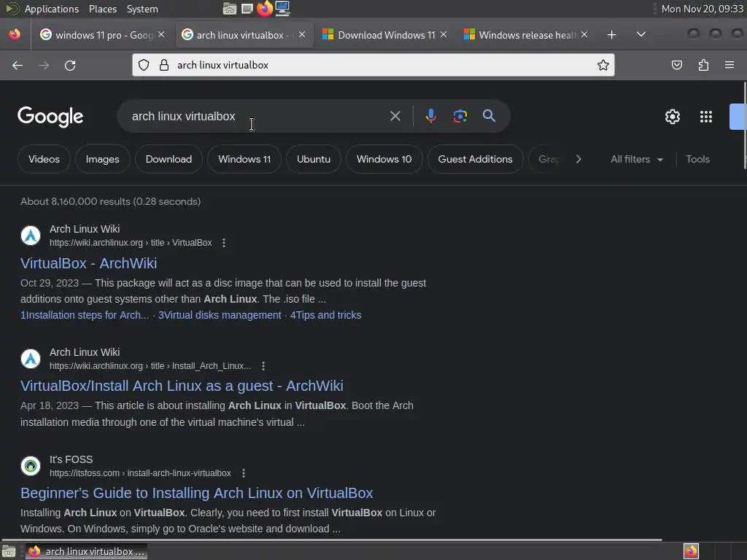Open 'Beginner's Guide to Installing Arch Linux' result

tap(196, 493)
